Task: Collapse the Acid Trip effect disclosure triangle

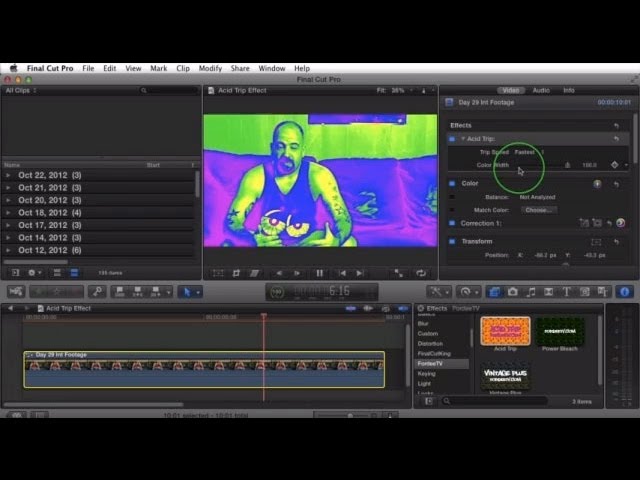Action: [x=463, y=139]
